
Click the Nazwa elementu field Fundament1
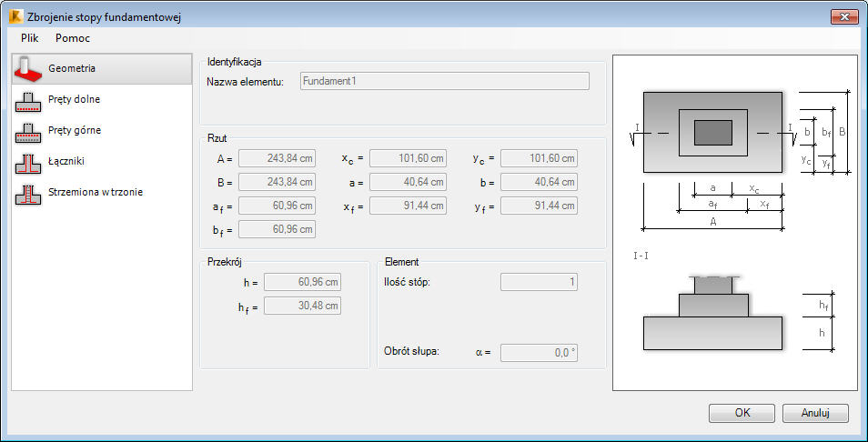pyautogui.click(x=445, y=81)
